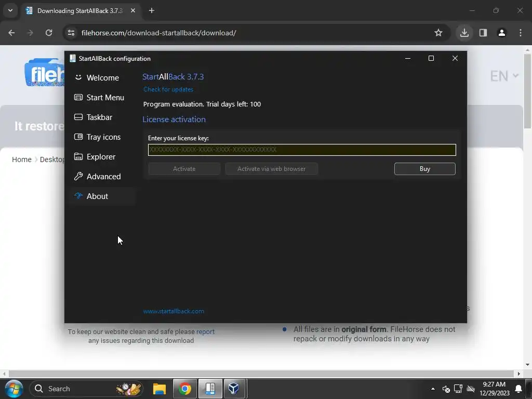Click the Activate button
The width and height of the screenshot is (532, 399).
click(x=184, y=169)
